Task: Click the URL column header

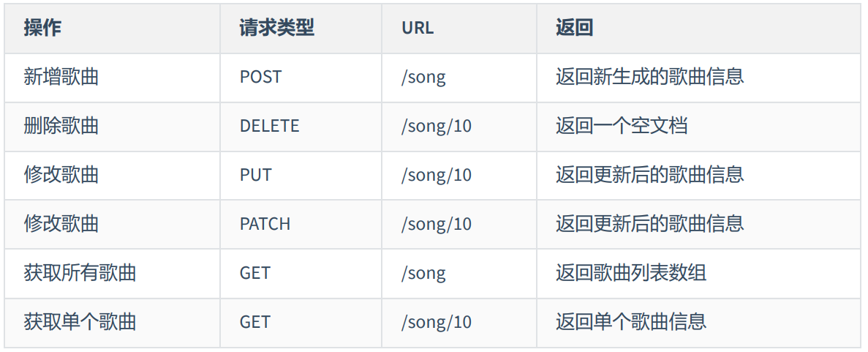Action: point(418,28)
